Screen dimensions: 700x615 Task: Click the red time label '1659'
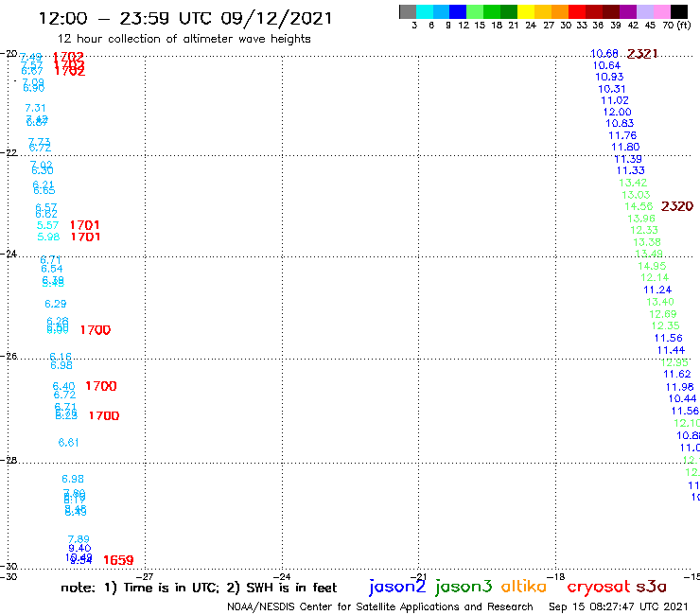click(118, 560)
